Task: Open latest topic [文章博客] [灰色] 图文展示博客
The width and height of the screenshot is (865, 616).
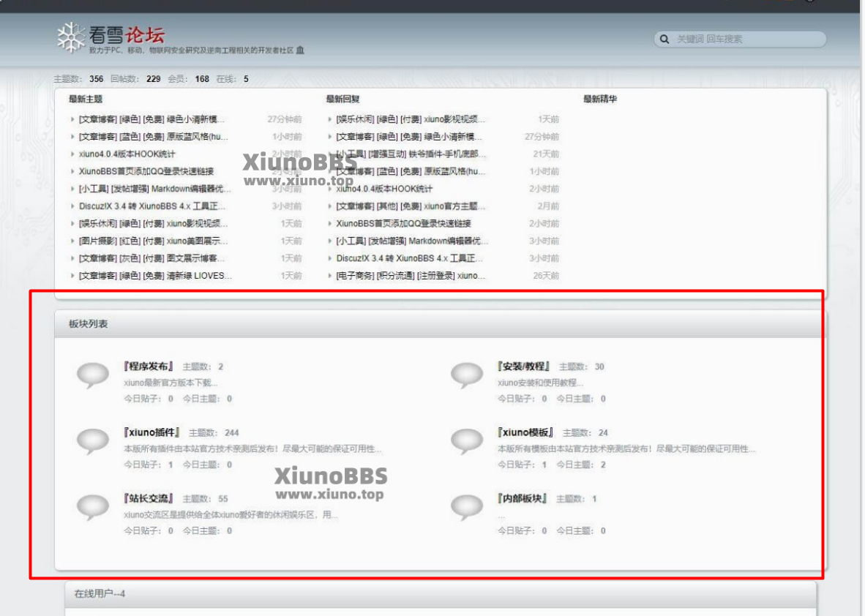Action: [x=151, y=258]
